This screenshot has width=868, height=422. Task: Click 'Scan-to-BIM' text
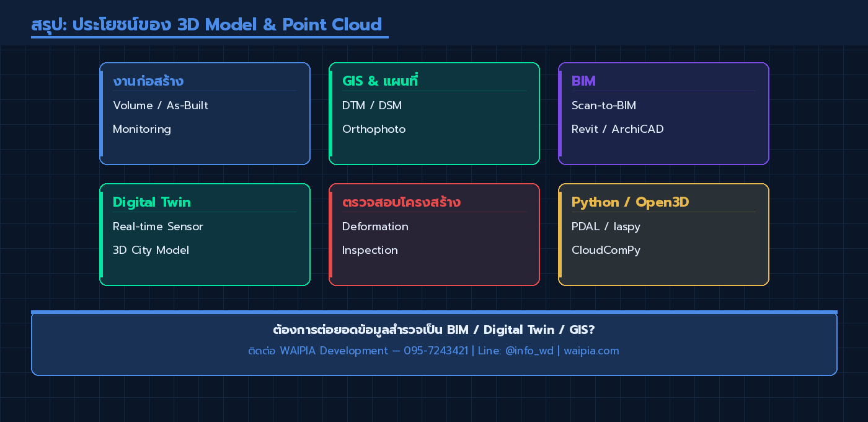(604, 105)
